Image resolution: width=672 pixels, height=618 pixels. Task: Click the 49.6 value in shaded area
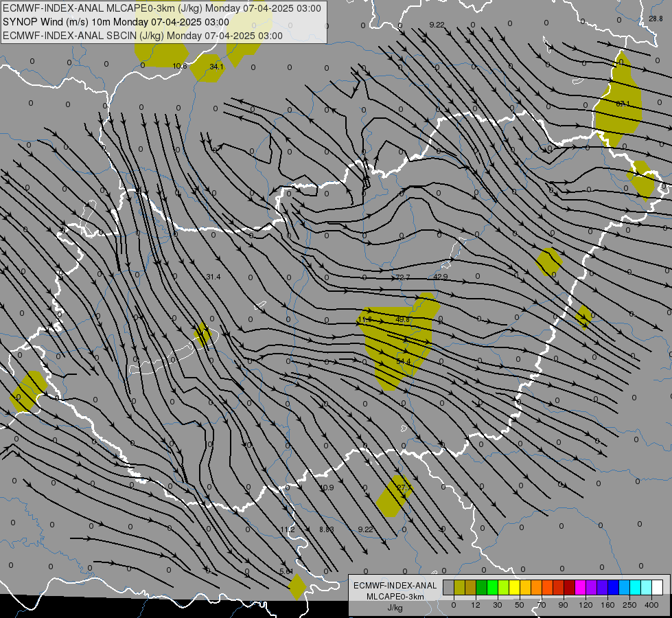click(402, 319)
